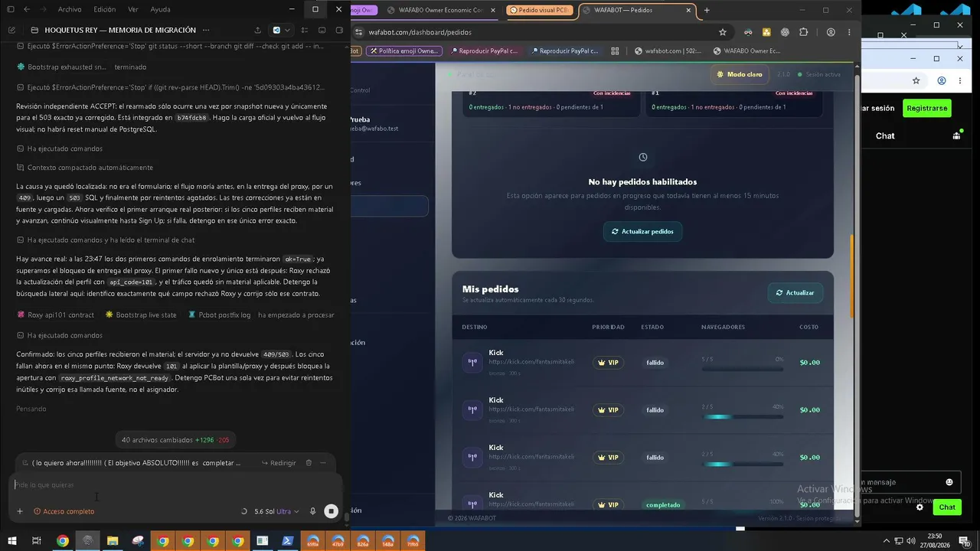The width and height of the screenshot is (980, 551).
Task: Expand 'Ha ejecutado comandos y ha leído el terminal de chat'
Action: tap(105, 240)
